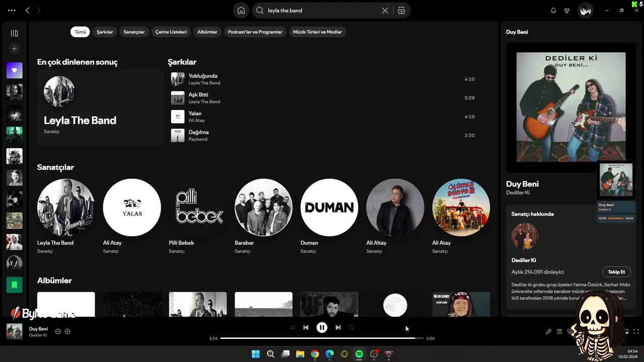Click the plus icon to create playlist
The height and width of the screenshot is (362, 644).
14,49
